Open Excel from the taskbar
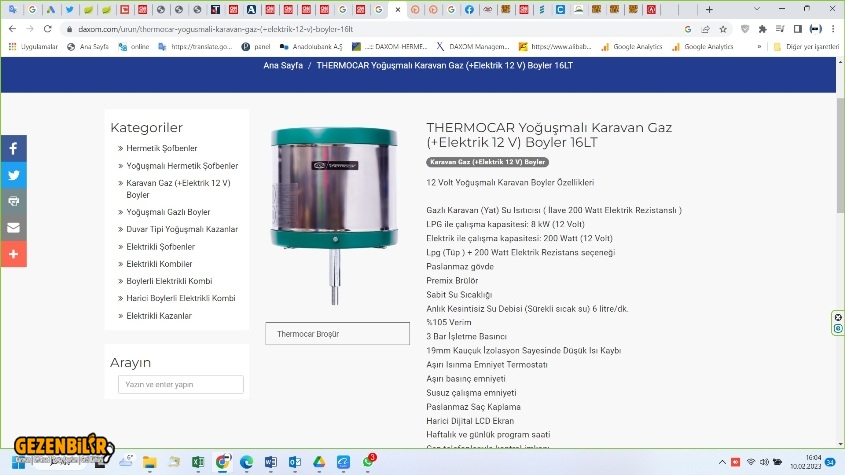 pyautogui.click(x=198, y=462)
